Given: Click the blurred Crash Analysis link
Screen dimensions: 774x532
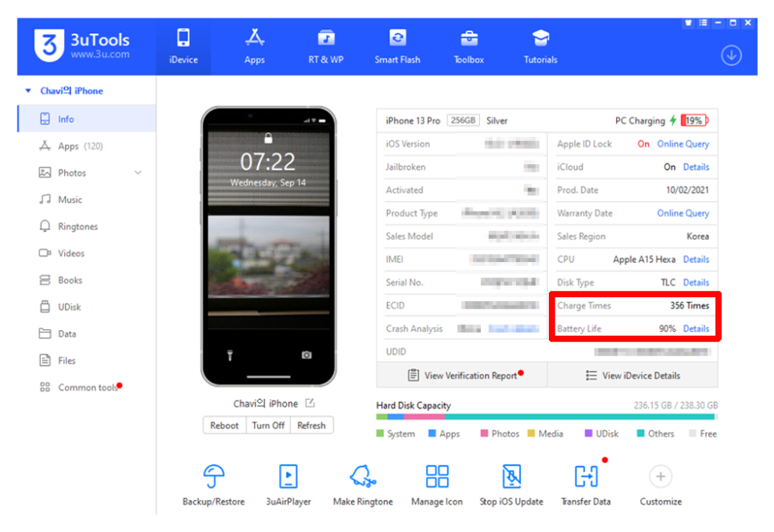Looking at the screenshot, I should pos(514,328).
